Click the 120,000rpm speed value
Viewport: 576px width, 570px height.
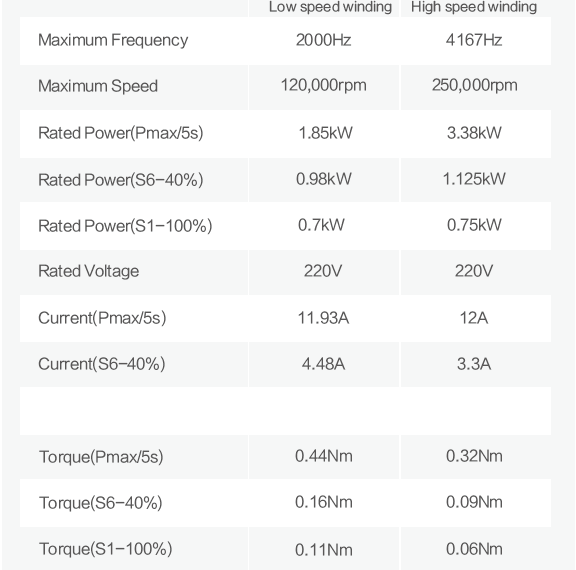click(324, 86)
